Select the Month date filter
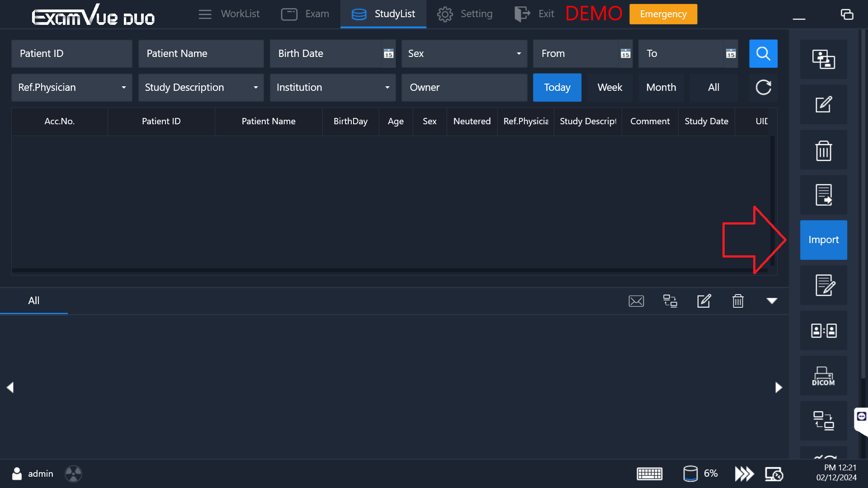The width and height of the screenshot is (868, 488). point(661,88)
